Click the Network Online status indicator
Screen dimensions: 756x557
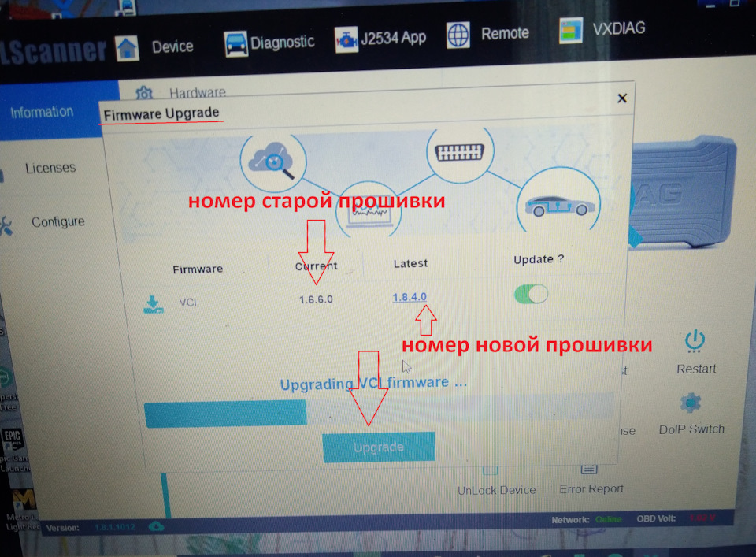(x=608, y=519)
